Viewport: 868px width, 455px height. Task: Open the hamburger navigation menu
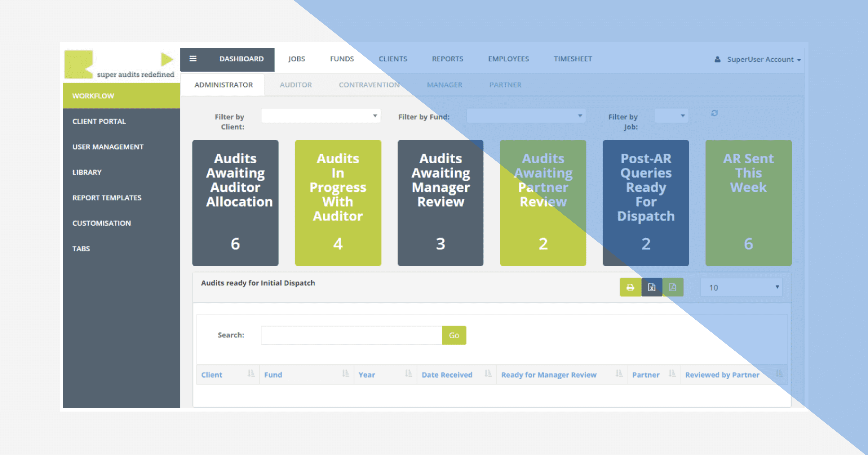pos(193,59)
